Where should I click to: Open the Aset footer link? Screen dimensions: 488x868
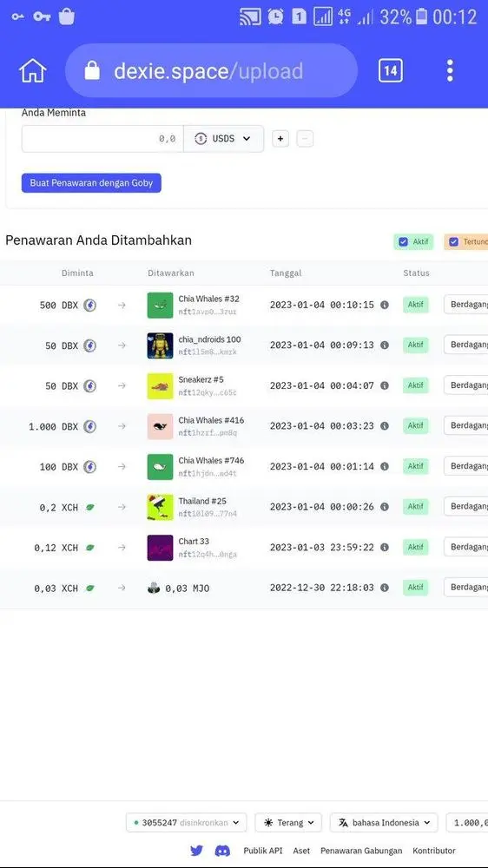pyautogui.click(x=301, y=851)
